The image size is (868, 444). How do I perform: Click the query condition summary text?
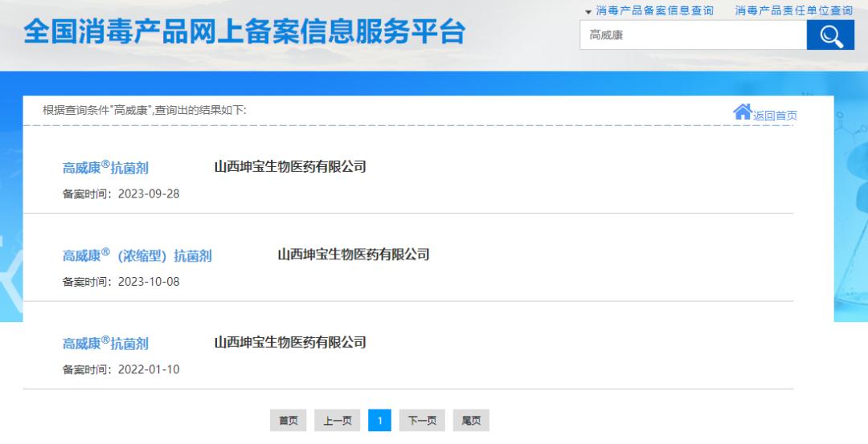pos(145,110)
